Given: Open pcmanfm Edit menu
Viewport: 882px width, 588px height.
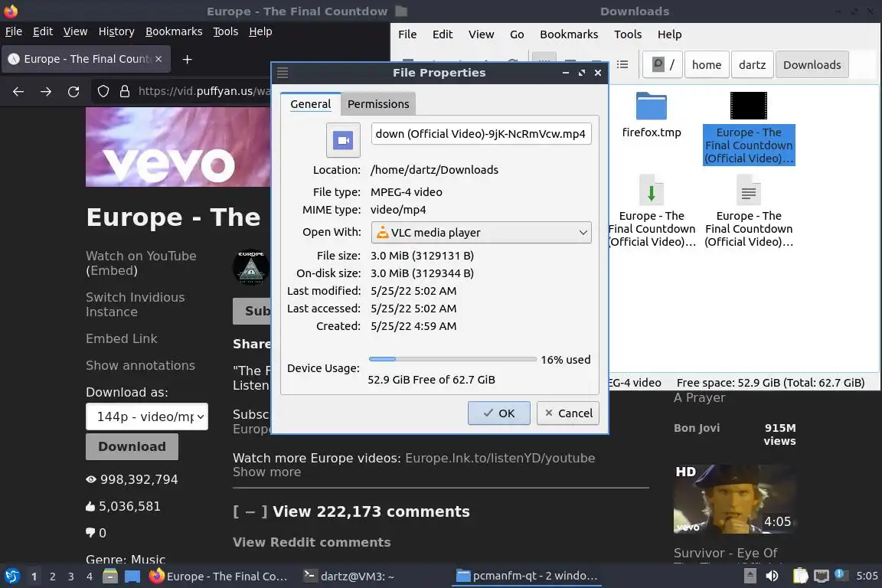Looking at the screenshot, I should tap(443, 34).
